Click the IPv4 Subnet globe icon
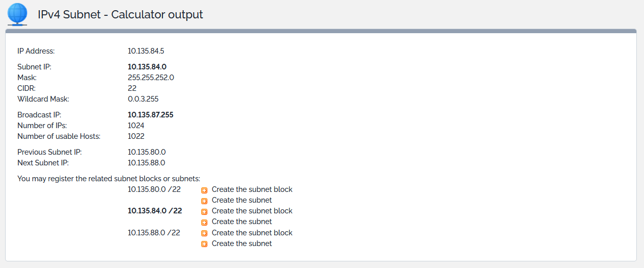644x268 pixels. 17,14
